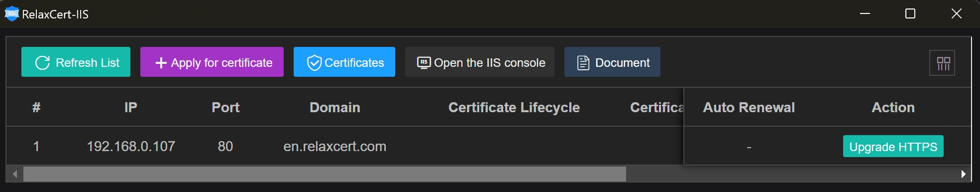Image resolution: width=980 pixels, height=192 pixels.
Task: Click the horizontal scrollbar left arrow
Action: 15,174
